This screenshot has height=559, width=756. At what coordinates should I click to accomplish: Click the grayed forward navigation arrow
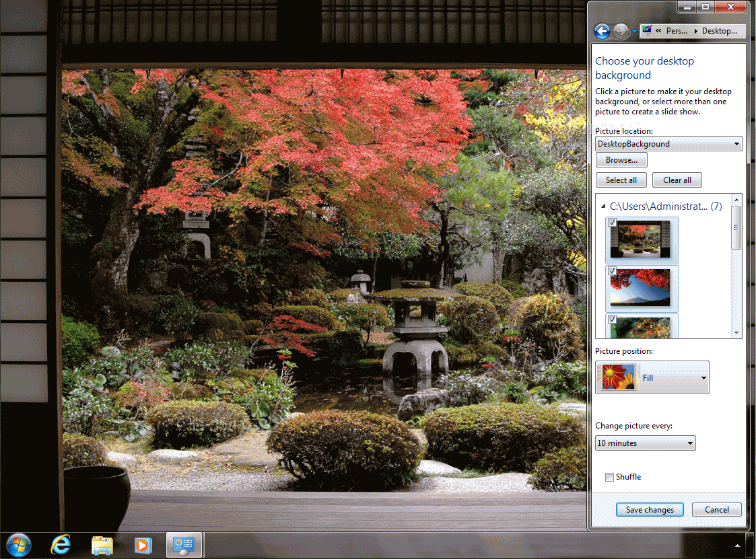coord(620,31)
